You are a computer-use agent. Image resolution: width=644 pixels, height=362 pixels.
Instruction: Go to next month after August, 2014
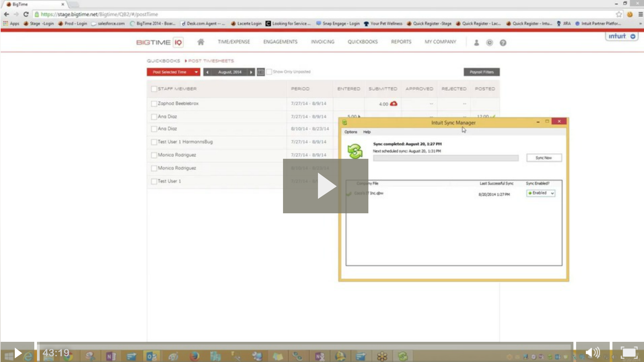point(251,72)
